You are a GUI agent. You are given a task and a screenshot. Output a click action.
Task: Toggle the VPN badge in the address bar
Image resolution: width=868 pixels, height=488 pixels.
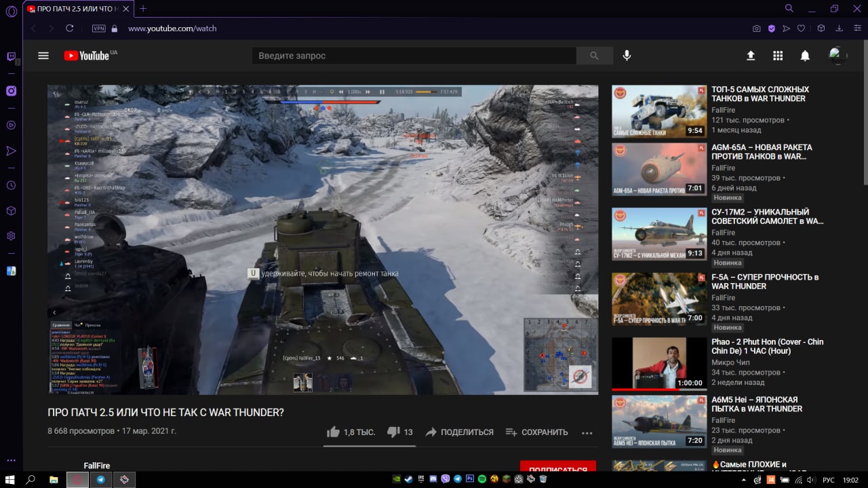tap(99, 29)
